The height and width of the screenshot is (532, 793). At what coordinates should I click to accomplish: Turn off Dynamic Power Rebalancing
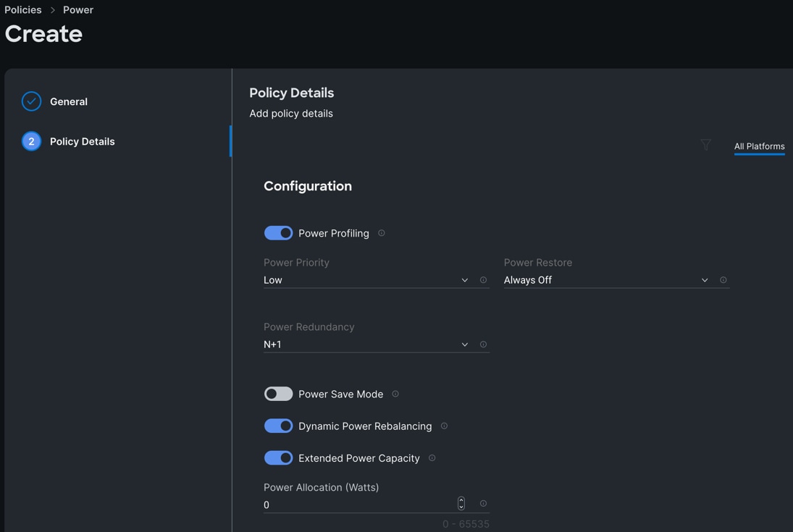pyautogui.click(x=278, y=426)
